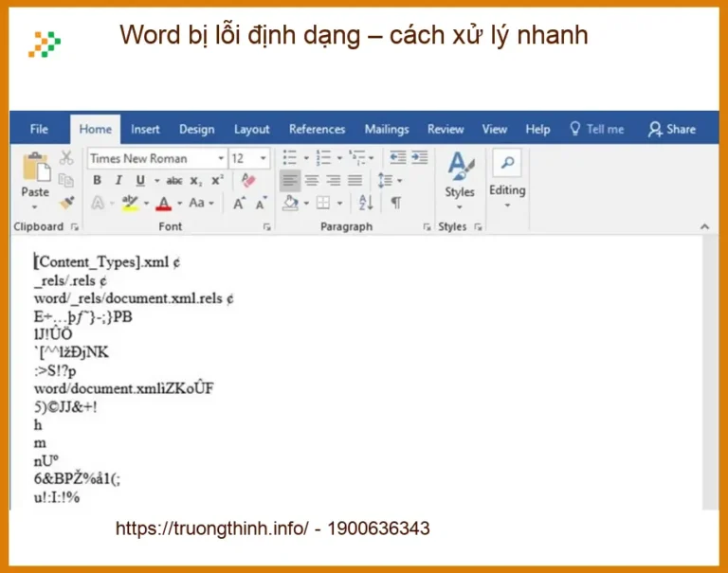Click the line 'word/_rels/document.xml.rels'
This screenshot has width=728, height=573.
pyautogui.click(x=128, y=298)
